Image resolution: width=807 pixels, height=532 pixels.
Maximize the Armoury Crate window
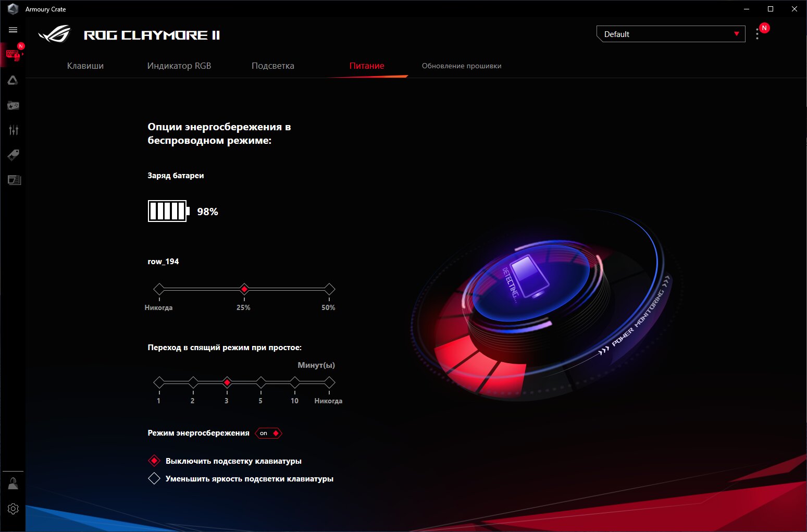771,9
